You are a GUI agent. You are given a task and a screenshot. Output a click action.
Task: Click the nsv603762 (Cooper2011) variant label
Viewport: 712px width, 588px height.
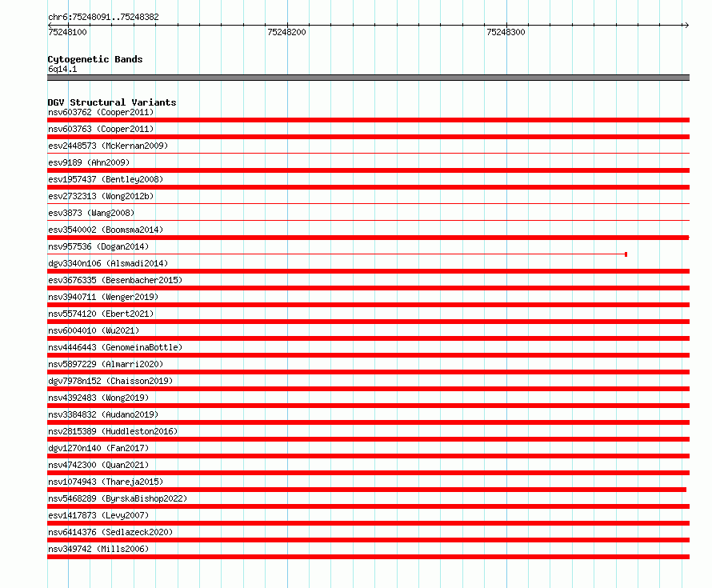101,112
